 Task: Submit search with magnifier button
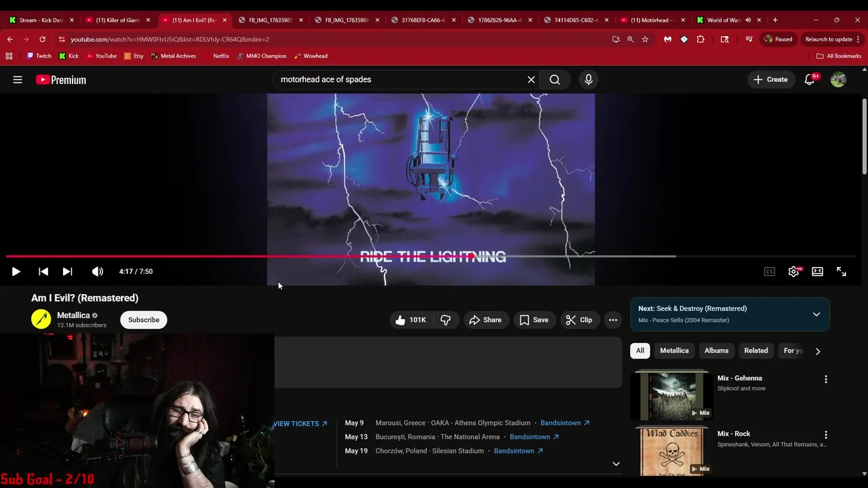coord(555,79)
